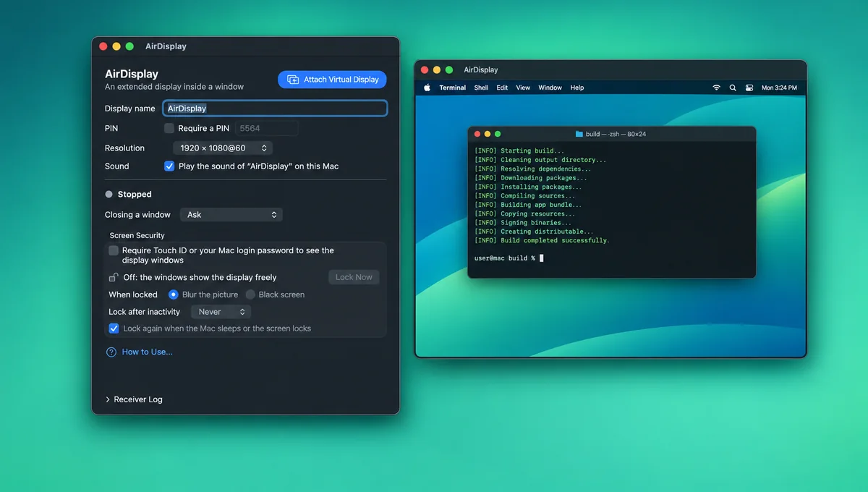Click the 'Cleaning output directory...' log line
This screenshot has height=492, width=868.
point(540,160)
